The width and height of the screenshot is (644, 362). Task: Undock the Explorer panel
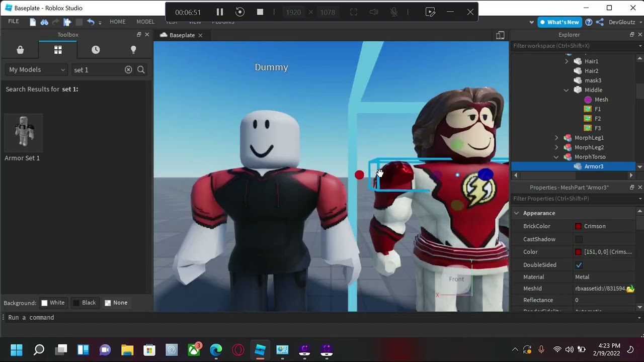tap(632, 35)
